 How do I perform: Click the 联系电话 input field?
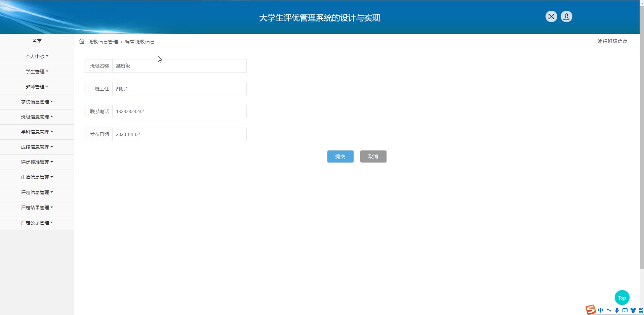179,111
